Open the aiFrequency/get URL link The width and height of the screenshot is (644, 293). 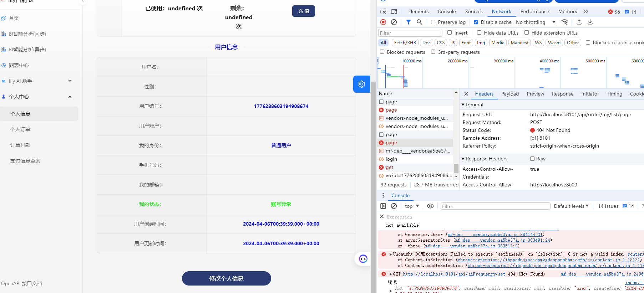454,274
